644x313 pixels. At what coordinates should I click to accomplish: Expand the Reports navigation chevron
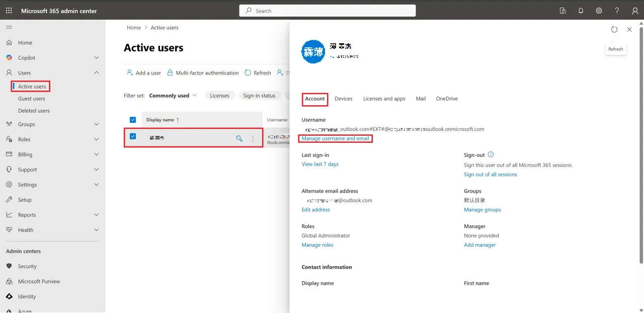pyautogui.click(x=97, y=215)
